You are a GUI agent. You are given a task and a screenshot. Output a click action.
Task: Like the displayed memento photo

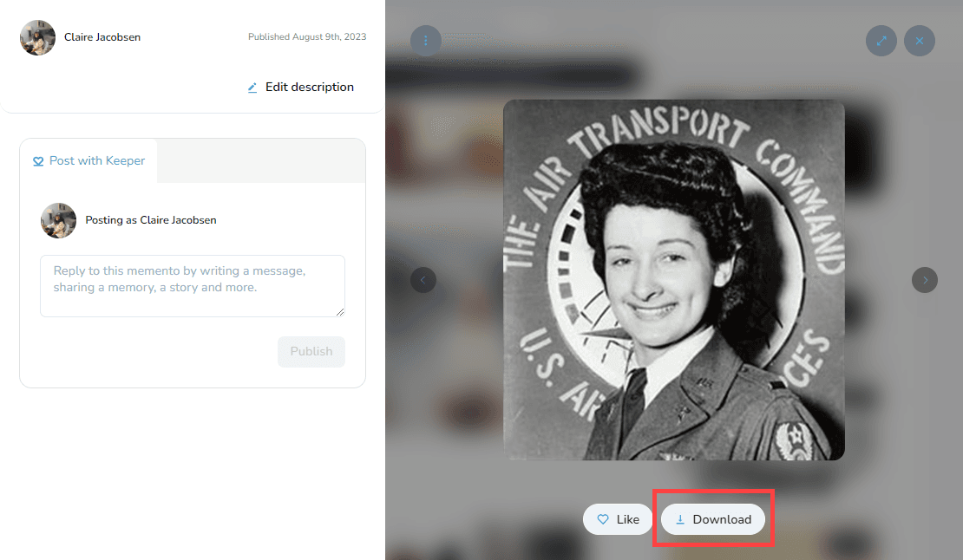[x=618, y=519]
